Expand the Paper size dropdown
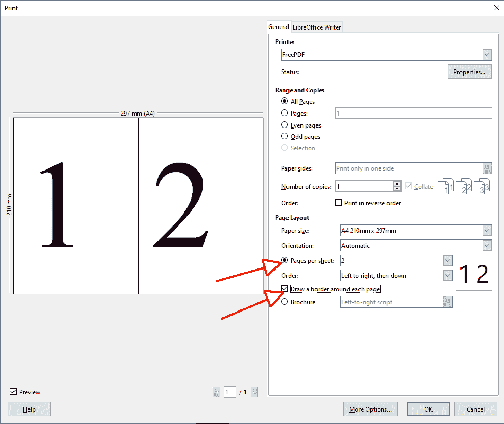The image size is (504, 424). (x=486, y=230)
